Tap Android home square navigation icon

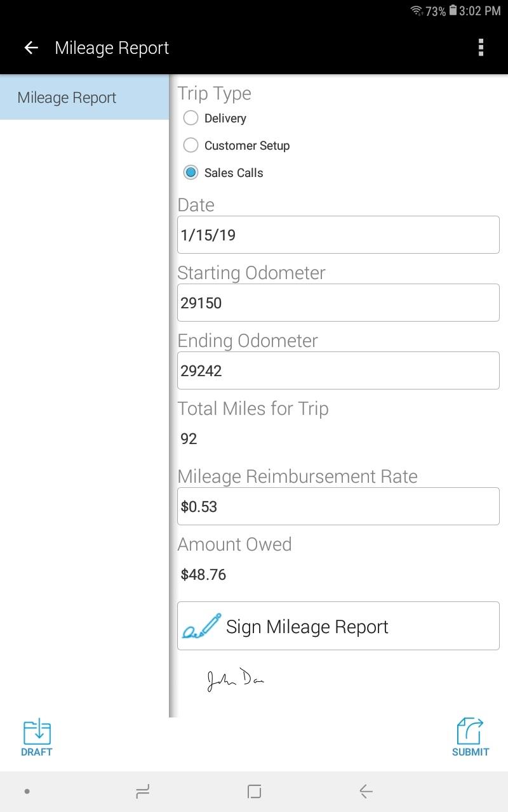click(254, 791)
